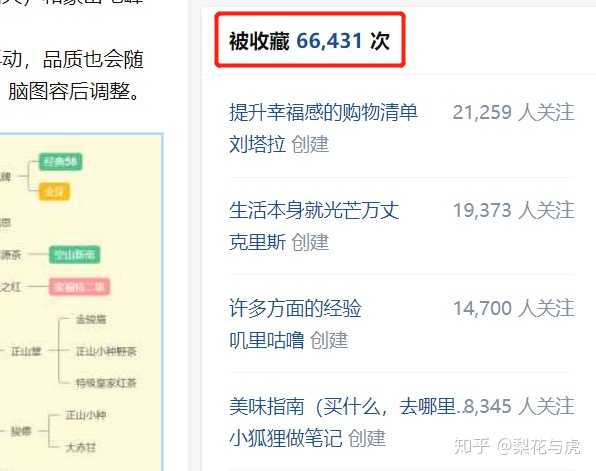Visit creator 叽里咕噜's profile
596x471 pixels.
tap(267, 340)
